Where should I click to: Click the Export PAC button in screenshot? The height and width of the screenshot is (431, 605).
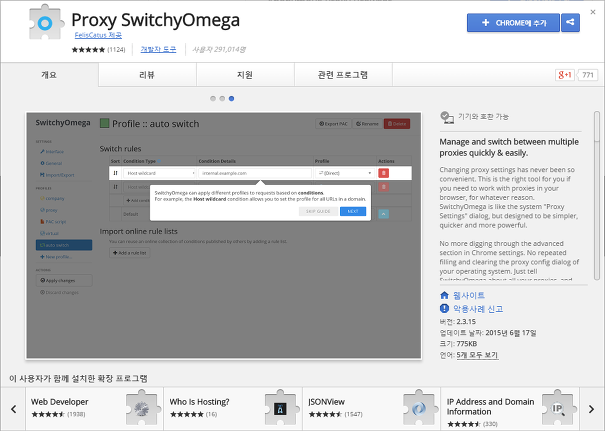[333, 124]
